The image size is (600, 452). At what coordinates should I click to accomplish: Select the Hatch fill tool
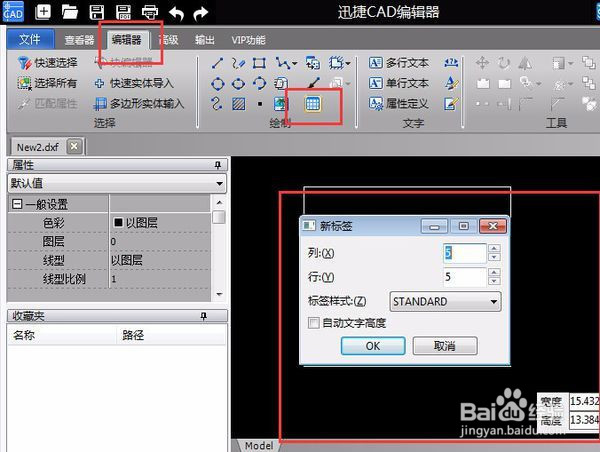coord(239,103)
